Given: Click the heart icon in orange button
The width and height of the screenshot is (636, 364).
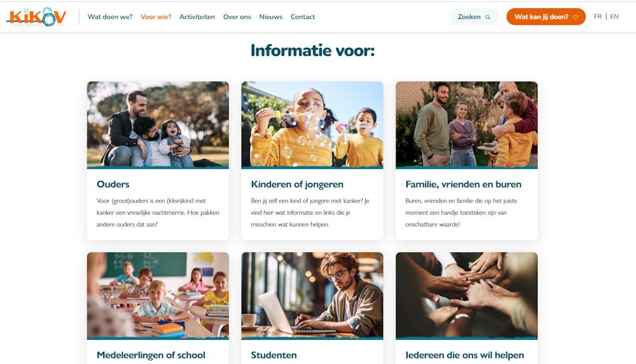Looking at the screenshot, I should click(575, 17).
